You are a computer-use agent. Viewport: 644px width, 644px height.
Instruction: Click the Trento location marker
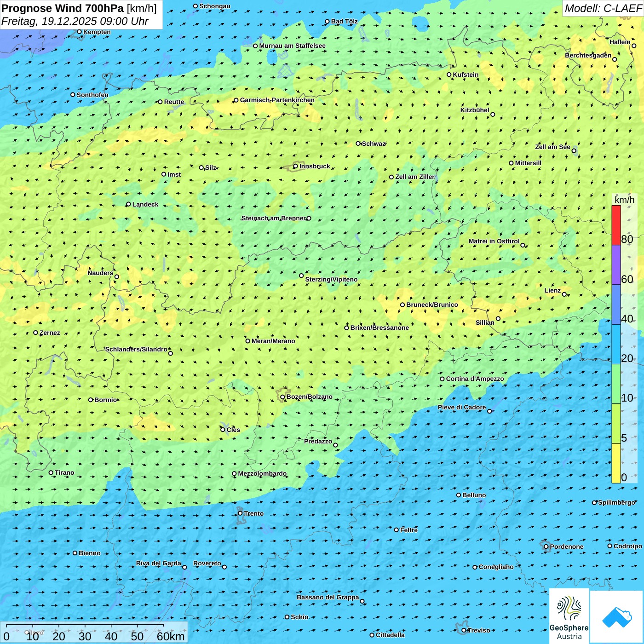coord(240,513)
